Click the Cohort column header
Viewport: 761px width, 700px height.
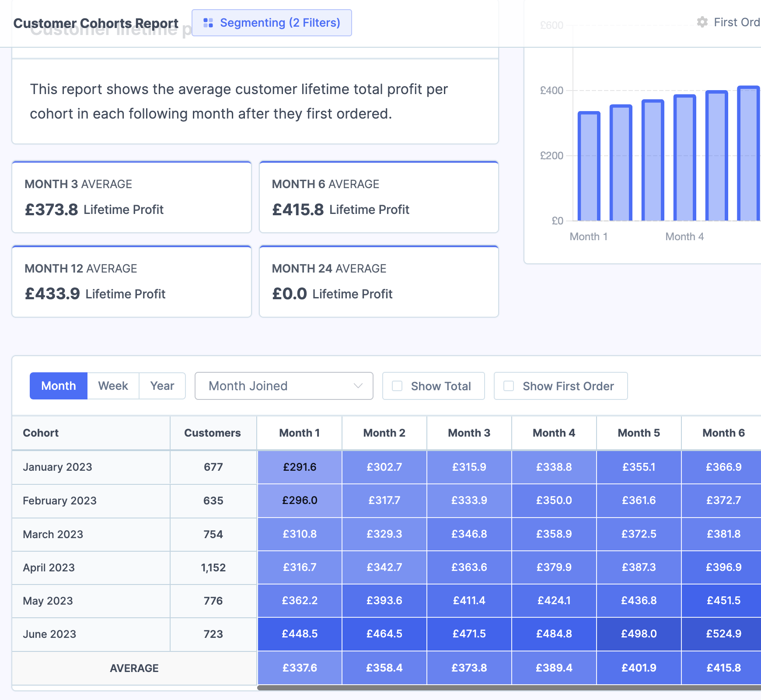click(40, 433)
